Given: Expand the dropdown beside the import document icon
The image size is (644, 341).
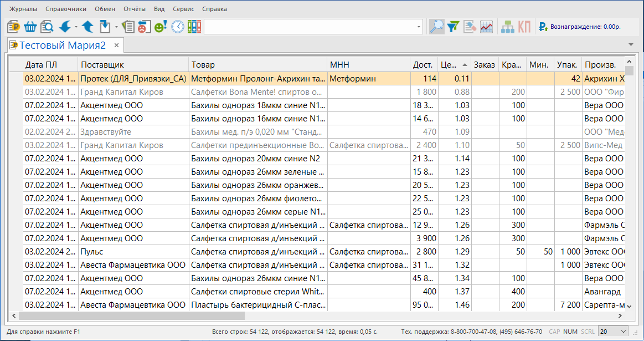Looking at the screenshot, I should pos(116,27).
